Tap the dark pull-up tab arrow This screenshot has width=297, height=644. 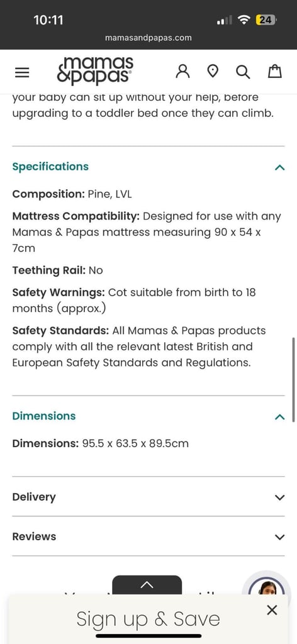point(147,584)
